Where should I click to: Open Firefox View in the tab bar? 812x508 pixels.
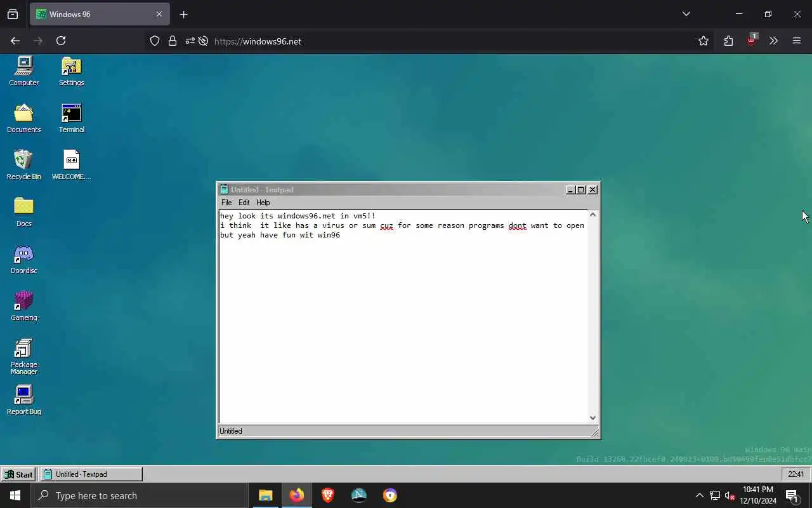pos(13,14)
